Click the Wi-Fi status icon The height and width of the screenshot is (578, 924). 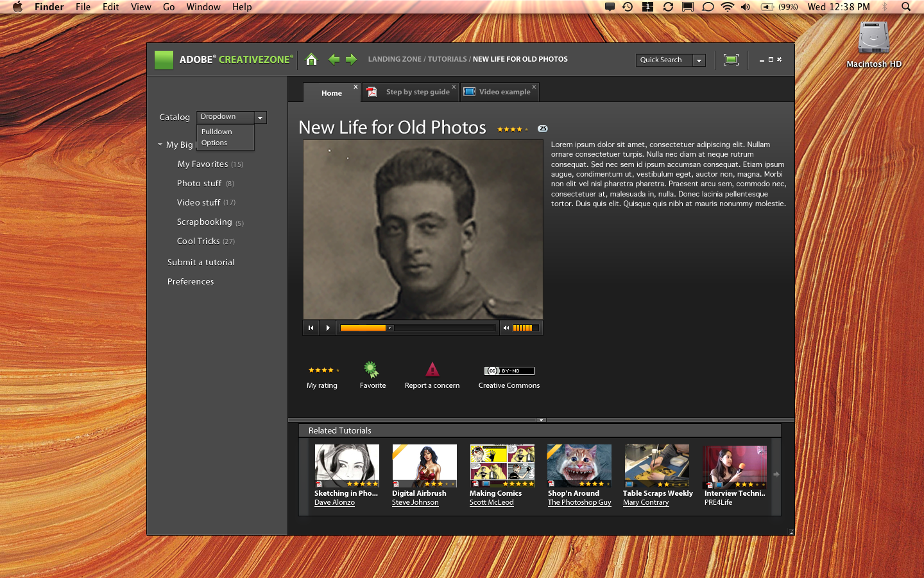[x=727, y=7]
